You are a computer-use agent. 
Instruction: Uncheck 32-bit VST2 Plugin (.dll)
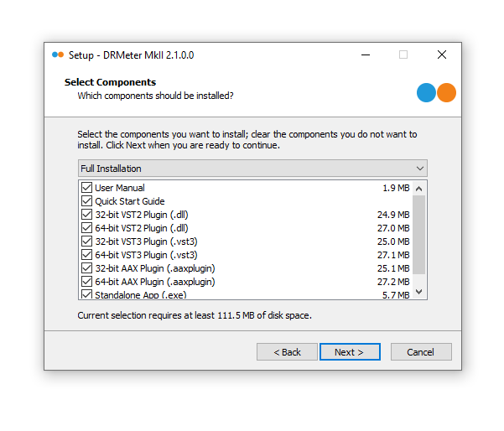click(86, 215)
